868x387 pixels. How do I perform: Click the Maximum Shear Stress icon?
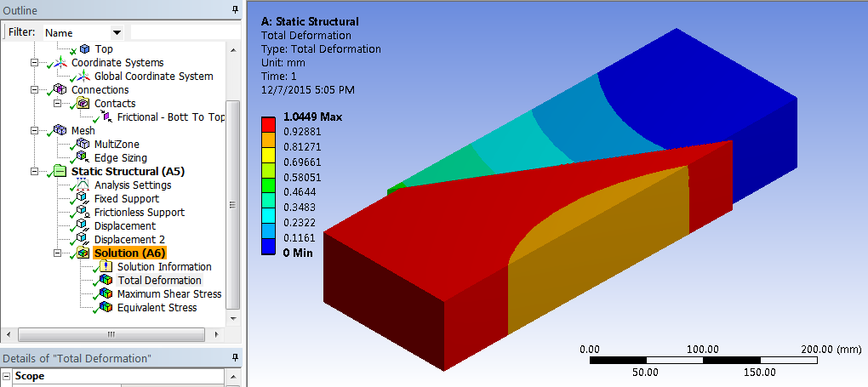(106, 293)
